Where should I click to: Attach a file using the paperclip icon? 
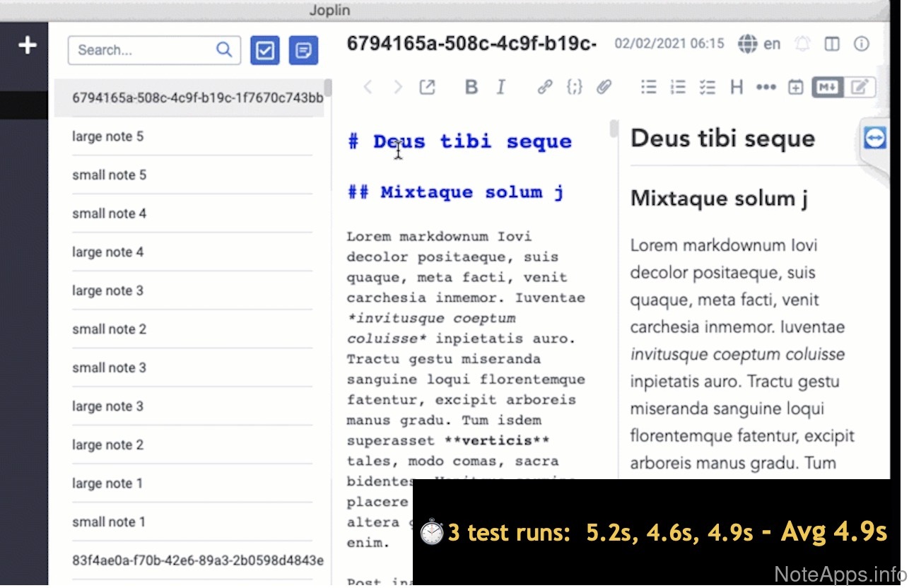click(x=604, y=87)
